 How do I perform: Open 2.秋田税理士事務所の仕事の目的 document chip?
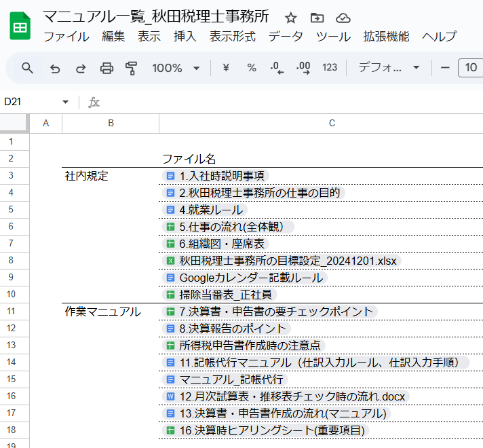pyautogui.click(x=253, y=193)
